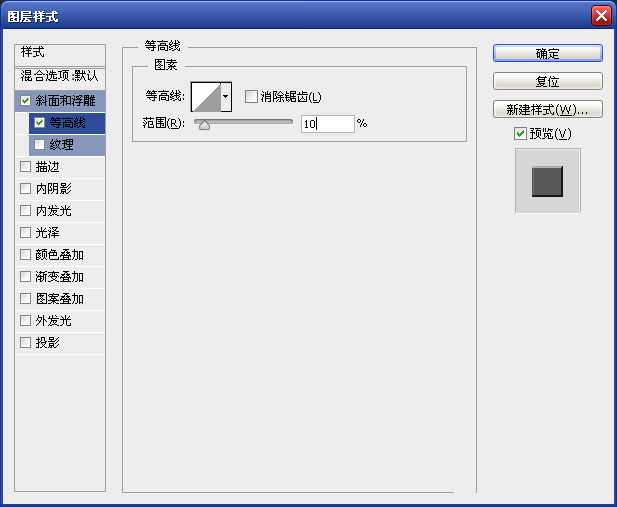
Task: Enable the 投影 drop shadow checkbox
Action: (x=25, y=343)
